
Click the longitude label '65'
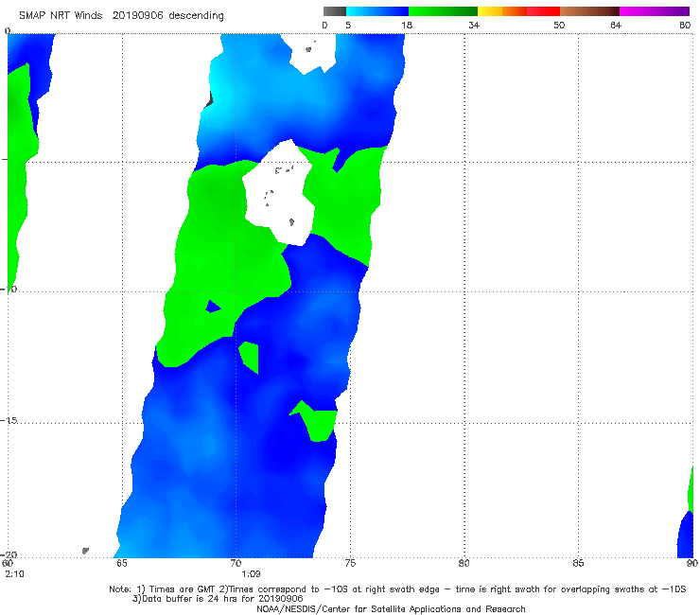(121, 563)
